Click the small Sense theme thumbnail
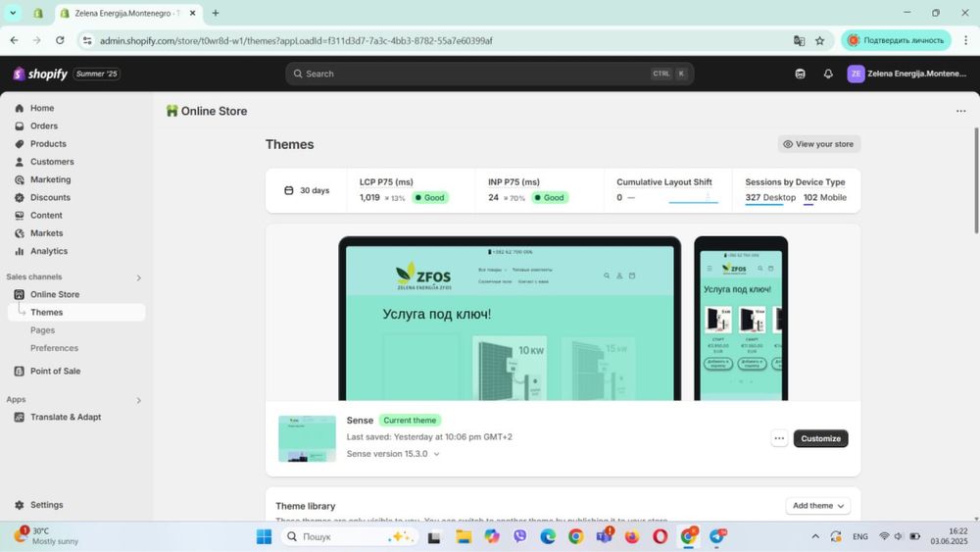Screen dimensions: 980x552 tap(307, 439)
